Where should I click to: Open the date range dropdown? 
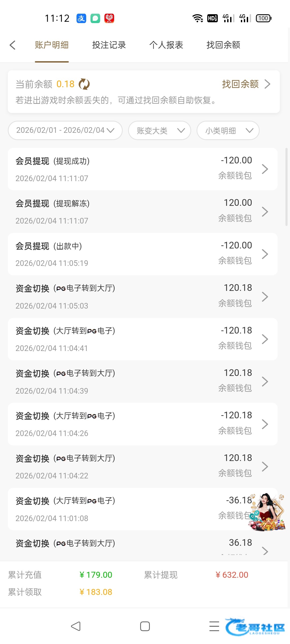65,130
